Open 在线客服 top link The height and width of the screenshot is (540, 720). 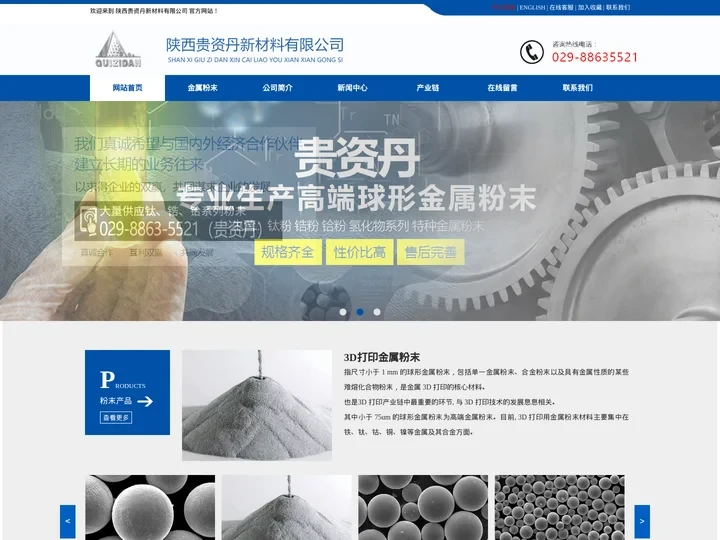(561, 7)
